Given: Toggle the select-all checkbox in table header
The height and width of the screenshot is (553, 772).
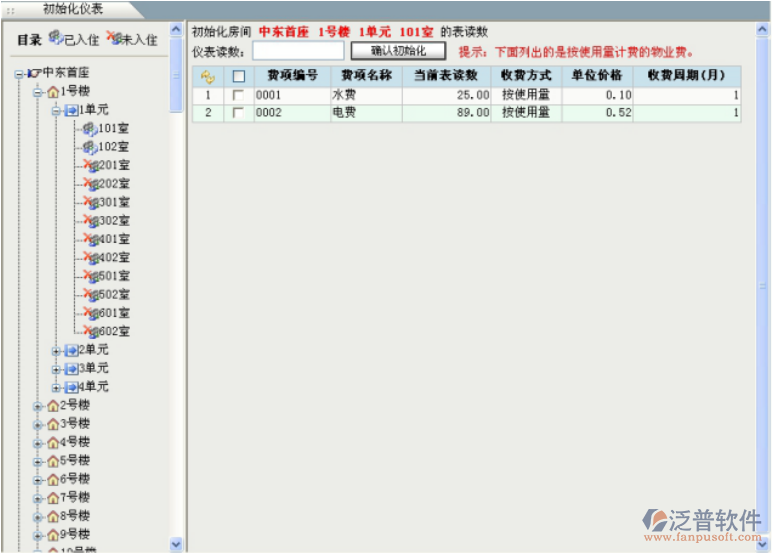Looking at the screenshot, I should coord(238,76).
